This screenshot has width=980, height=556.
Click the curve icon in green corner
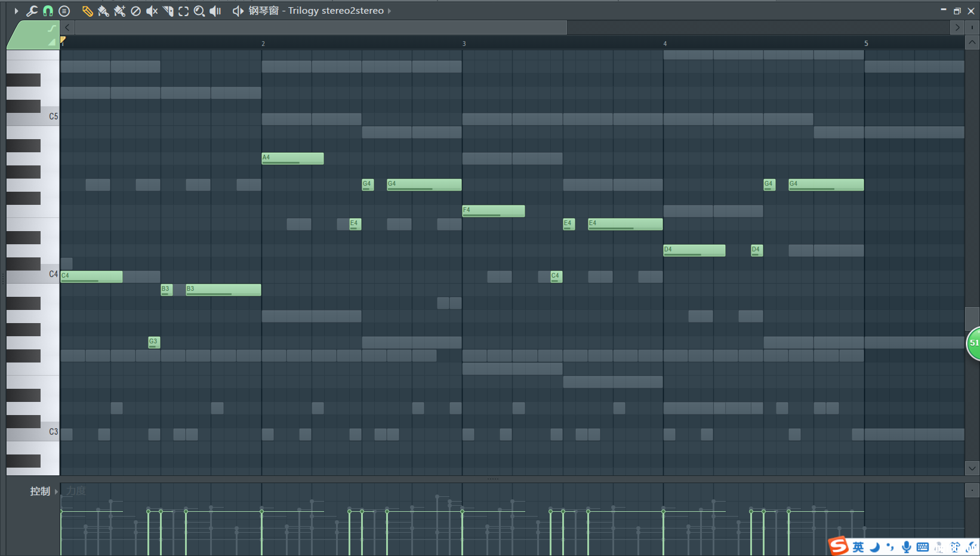(52, 28)
